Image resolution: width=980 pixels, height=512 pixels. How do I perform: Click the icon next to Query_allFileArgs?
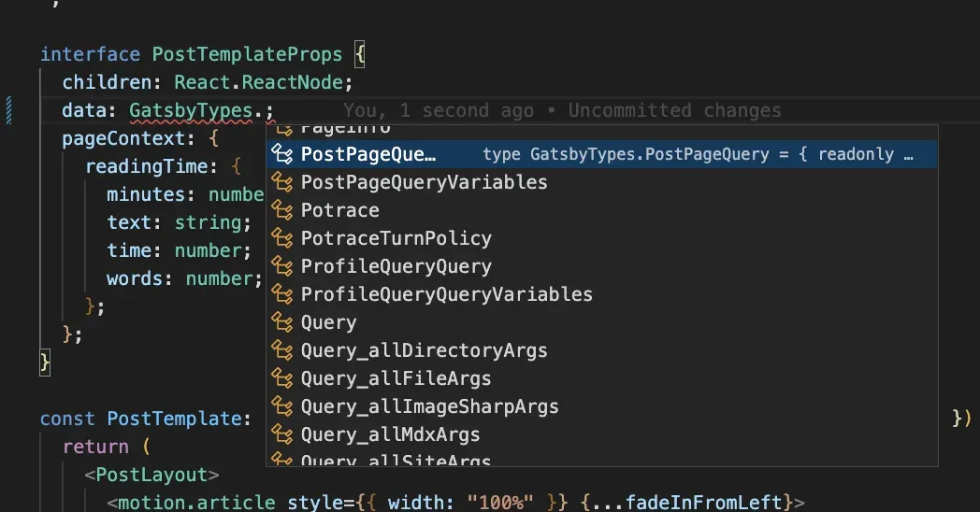[281, 378]
